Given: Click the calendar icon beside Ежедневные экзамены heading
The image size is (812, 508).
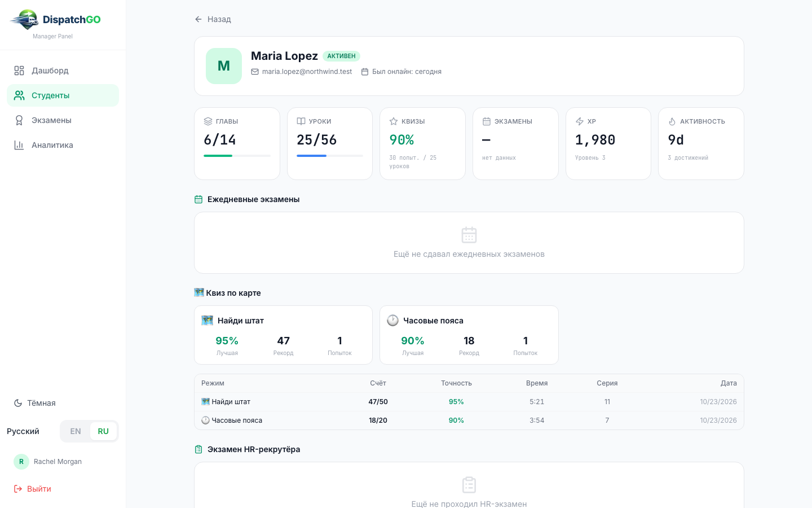Looking at the screenshot, I should 198,199.
